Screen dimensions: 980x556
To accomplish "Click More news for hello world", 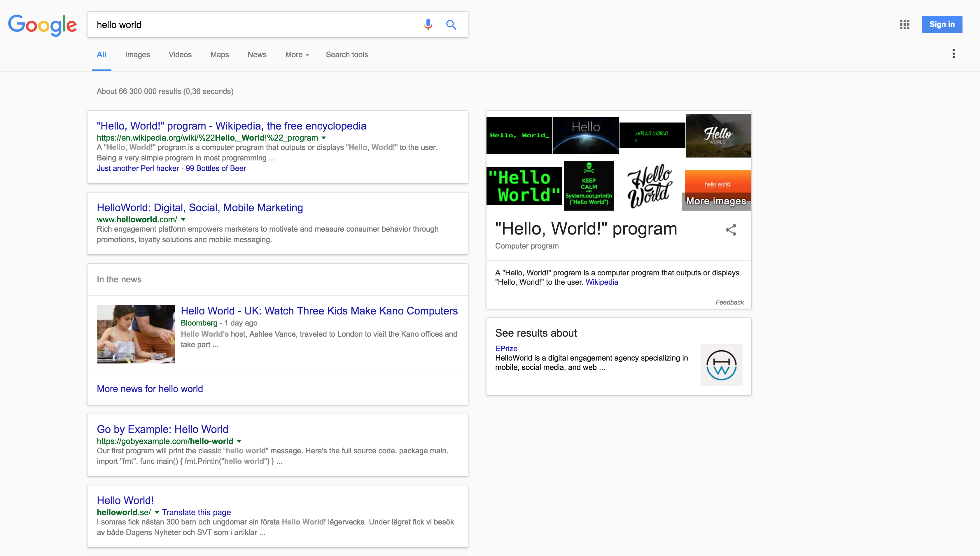I will (x=150, y=389).
